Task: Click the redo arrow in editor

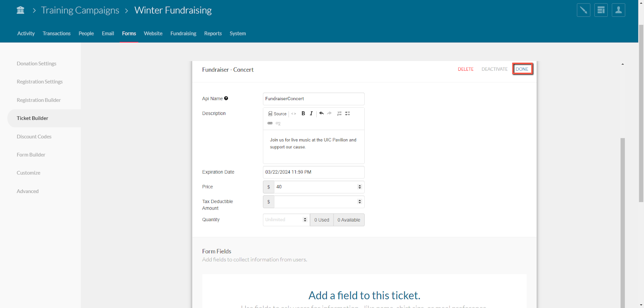Action: [329, 113]
